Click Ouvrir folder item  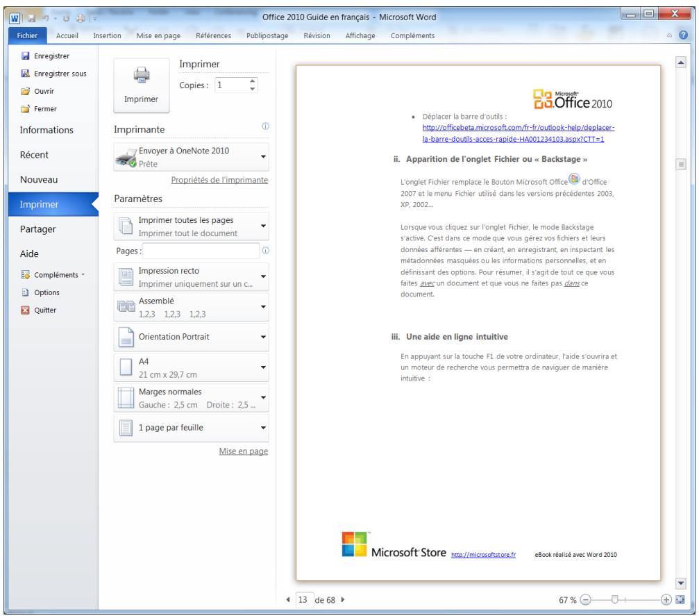pos(37,91)
